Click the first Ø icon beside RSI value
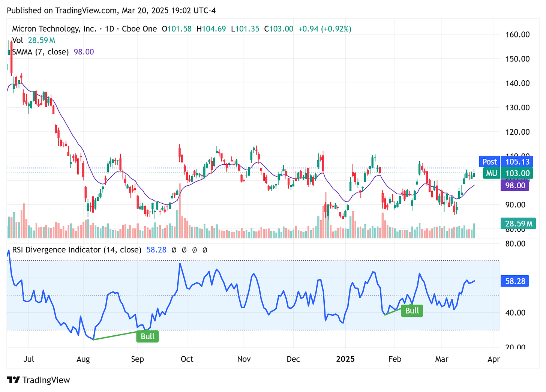Viewport: 546px width, 392px height. 173,250
